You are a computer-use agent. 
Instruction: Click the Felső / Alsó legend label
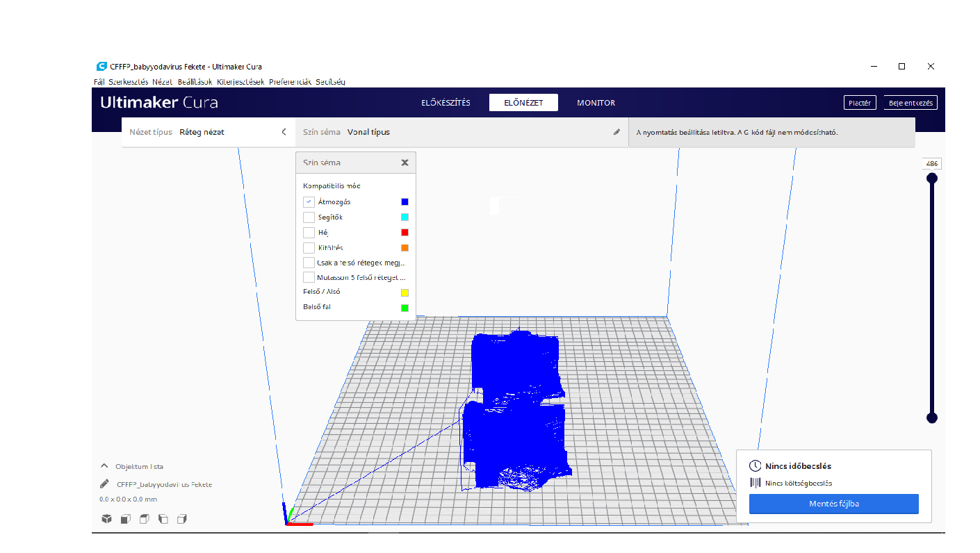(322, 292)
